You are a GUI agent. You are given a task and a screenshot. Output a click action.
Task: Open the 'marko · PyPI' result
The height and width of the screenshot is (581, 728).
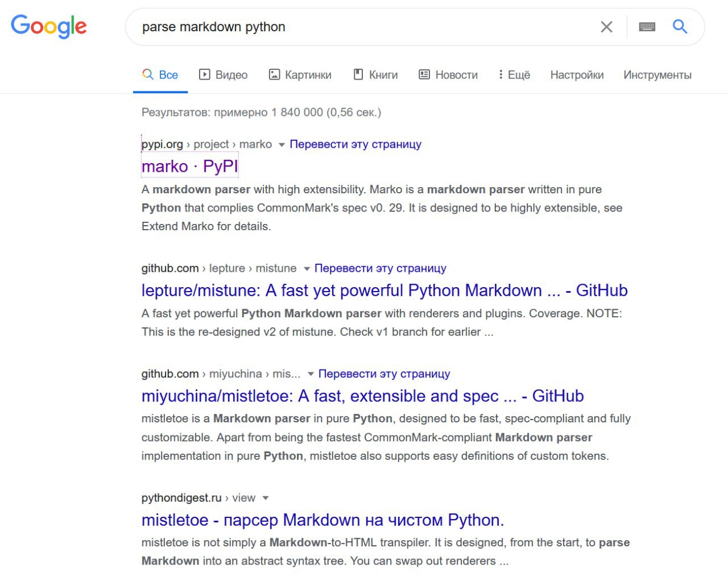189,166
